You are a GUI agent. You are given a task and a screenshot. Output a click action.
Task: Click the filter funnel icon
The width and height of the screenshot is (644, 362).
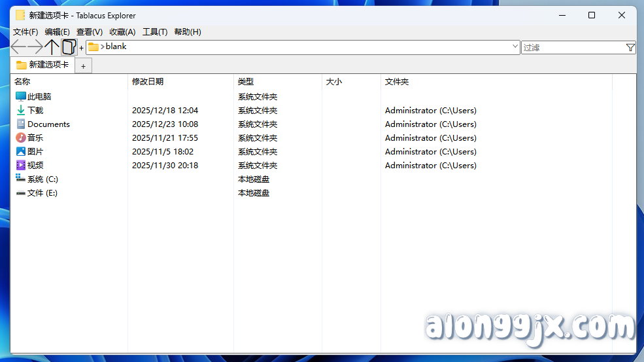(x=630, y=48)
